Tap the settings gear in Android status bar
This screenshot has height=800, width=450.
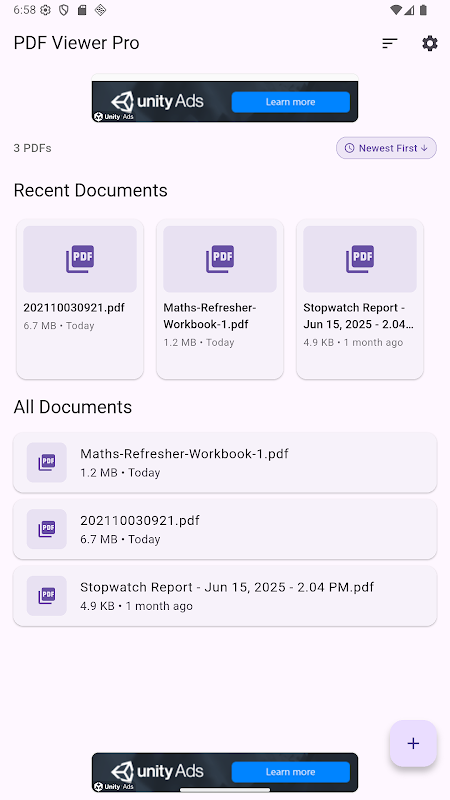click(x=45, y=10)
